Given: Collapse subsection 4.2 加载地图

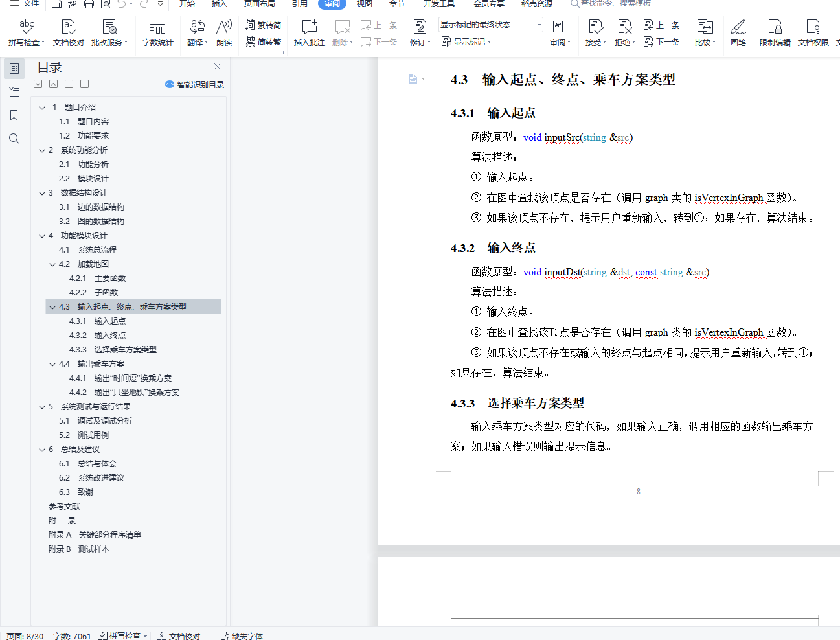Looking at the screenshot, I should tap(52, 264).
